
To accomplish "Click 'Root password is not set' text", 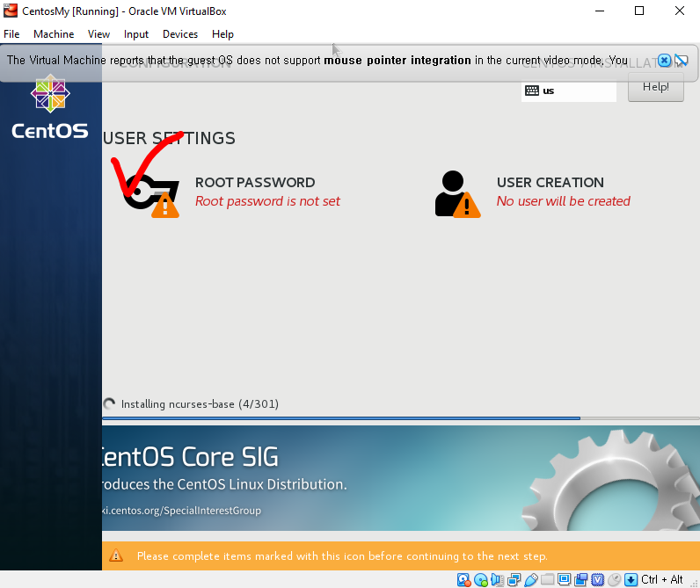I will click(267, 201).
